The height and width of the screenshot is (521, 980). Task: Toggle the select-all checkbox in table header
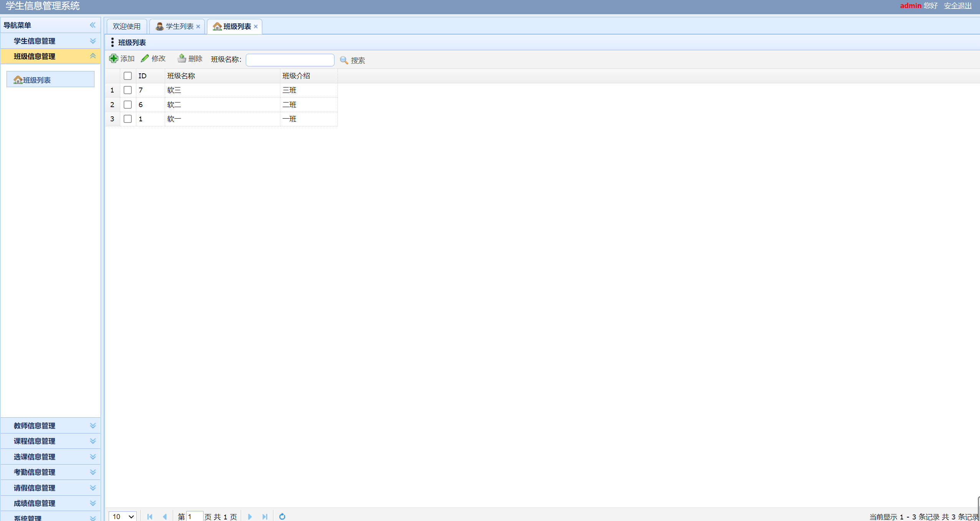coord(128,76)
